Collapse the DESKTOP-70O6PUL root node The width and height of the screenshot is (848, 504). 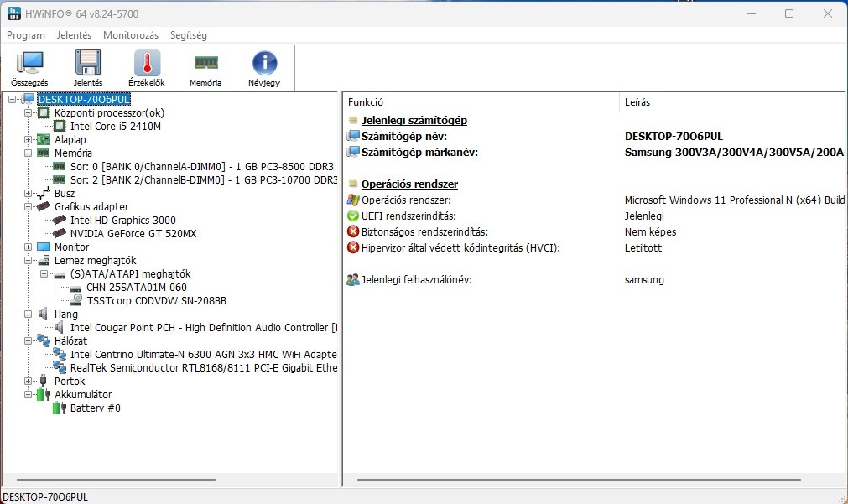(12, 100)
